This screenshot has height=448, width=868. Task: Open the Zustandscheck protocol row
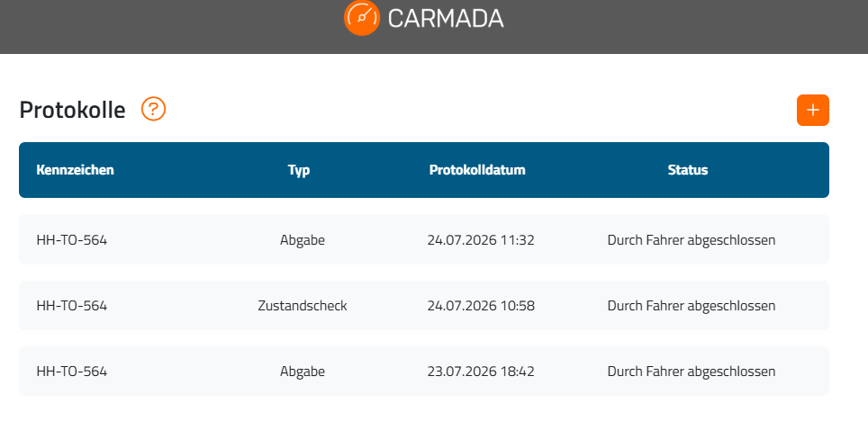coord(424,305)
